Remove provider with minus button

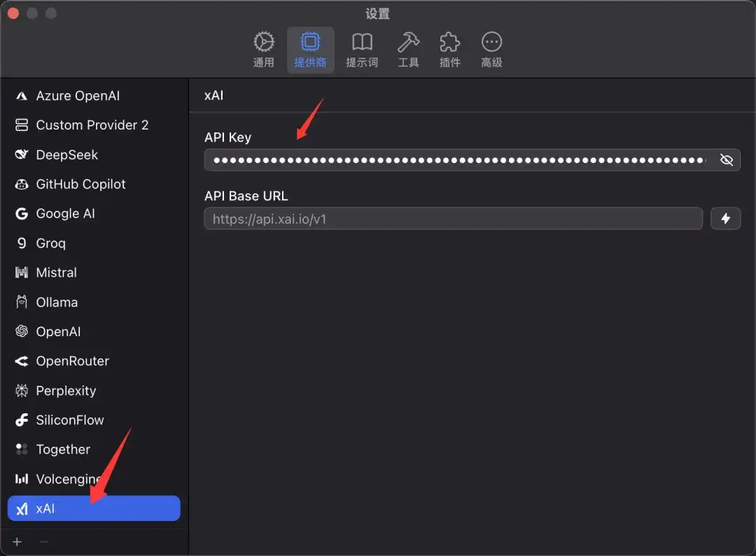click(44, 542)
